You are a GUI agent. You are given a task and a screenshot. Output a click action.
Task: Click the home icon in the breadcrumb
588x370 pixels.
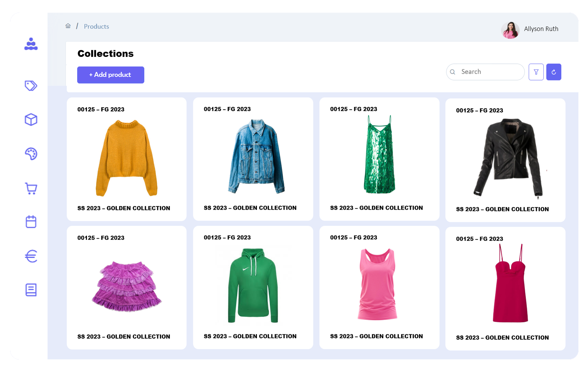(x=68, y=26)
